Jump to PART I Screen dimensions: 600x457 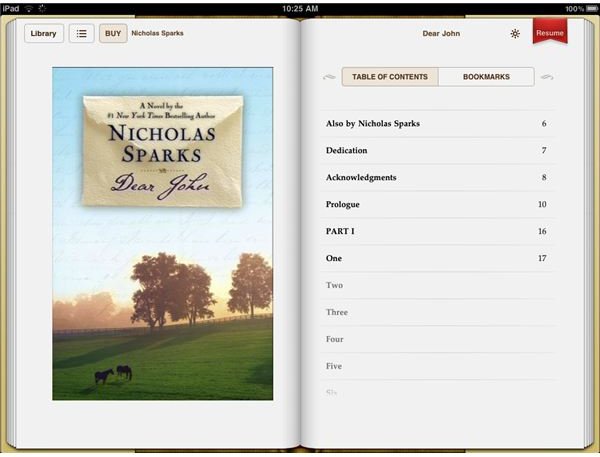[437, 231]
